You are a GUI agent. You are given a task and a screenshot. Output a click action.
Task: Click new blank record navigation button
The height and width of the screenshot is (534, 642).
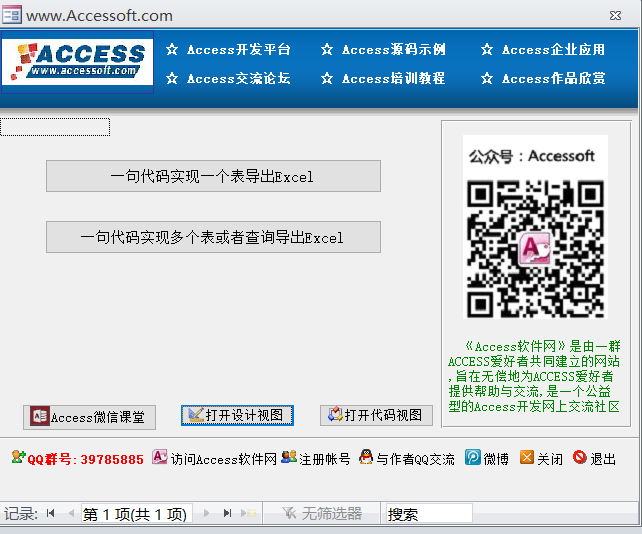[249, 513]
